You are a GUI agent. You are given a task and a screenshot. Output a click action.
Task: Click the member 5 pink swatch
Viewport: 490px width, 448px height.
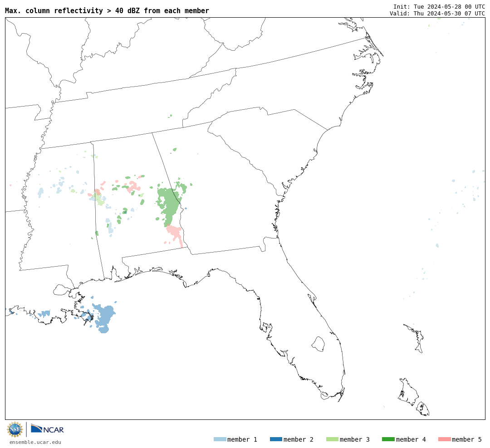444,439
